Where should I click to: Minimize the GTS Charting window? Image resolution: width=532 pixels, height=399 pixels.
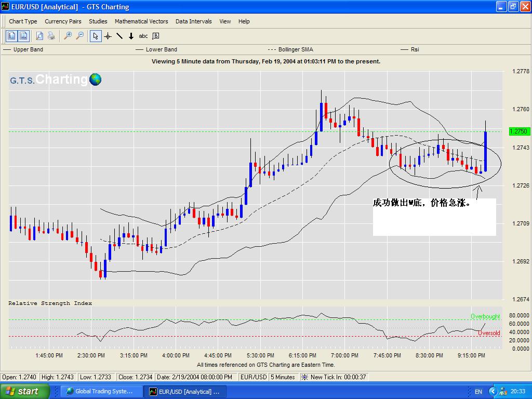click(501, 6)
